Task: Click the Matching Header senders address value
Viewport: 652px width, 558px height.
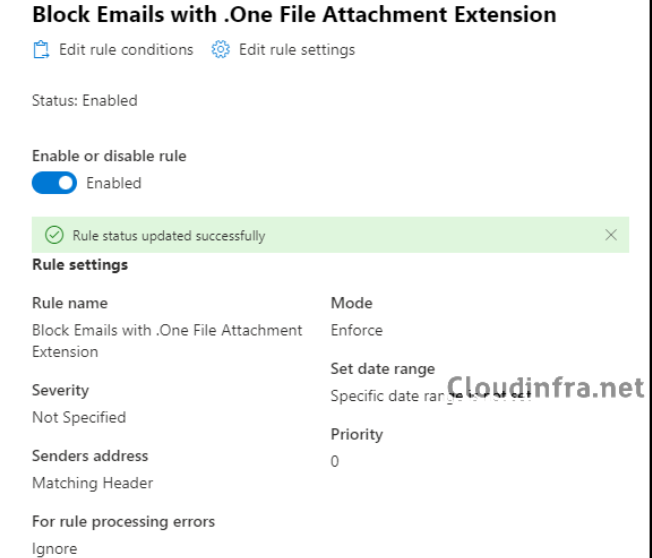Action: click(92, 483)
